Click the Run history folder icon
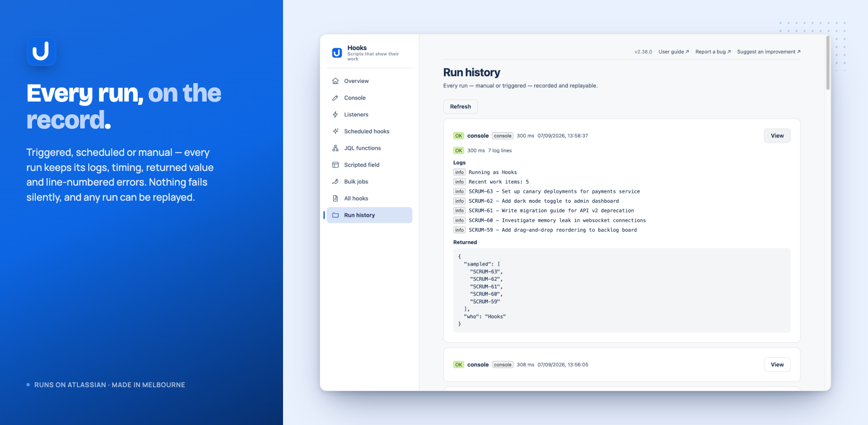Screen dimensions: 868x425 coord(335,215)
